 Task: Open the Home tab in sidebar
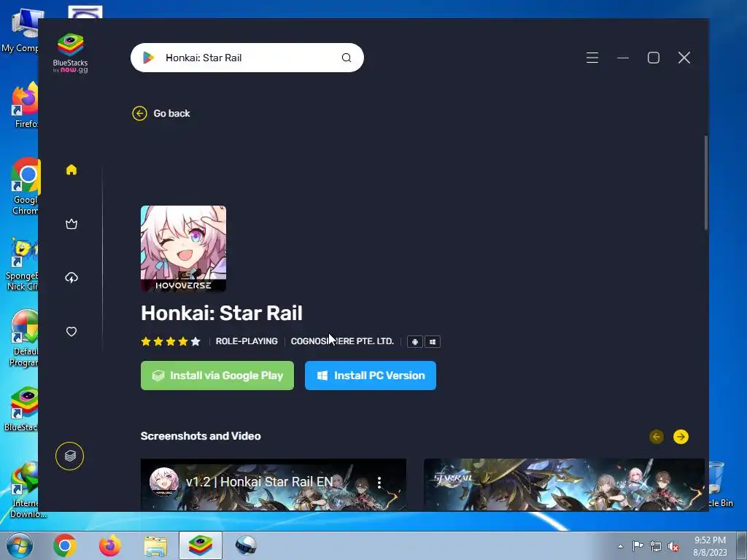(71, 170)
